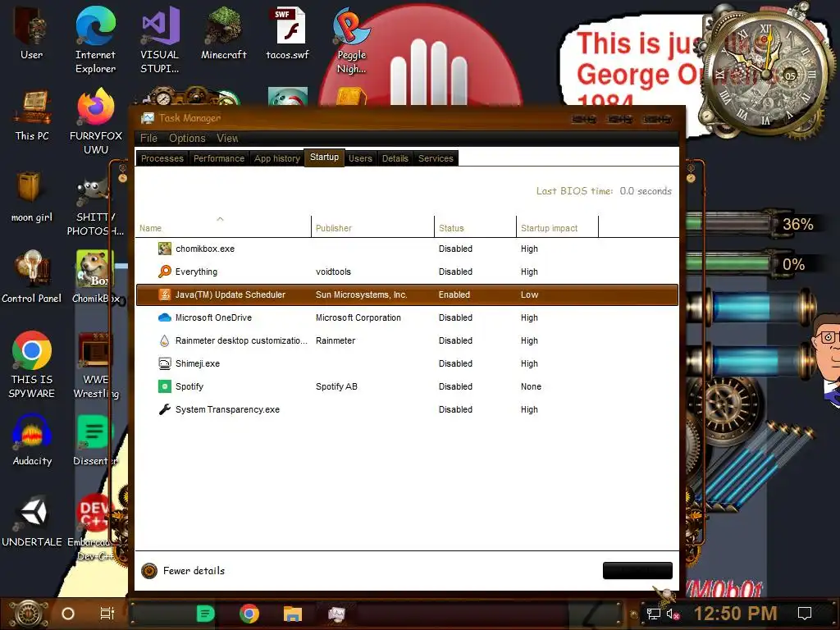Viewport: 840px width, 630px height.
Task: Open Internet Explorer Edge desktop icon
Action: [x=95, y=25]
